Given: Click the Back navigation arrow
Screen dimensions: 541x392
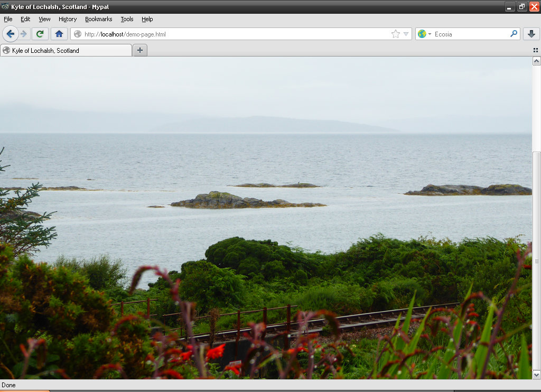Looking at the screenshot, I should point(10,34).
